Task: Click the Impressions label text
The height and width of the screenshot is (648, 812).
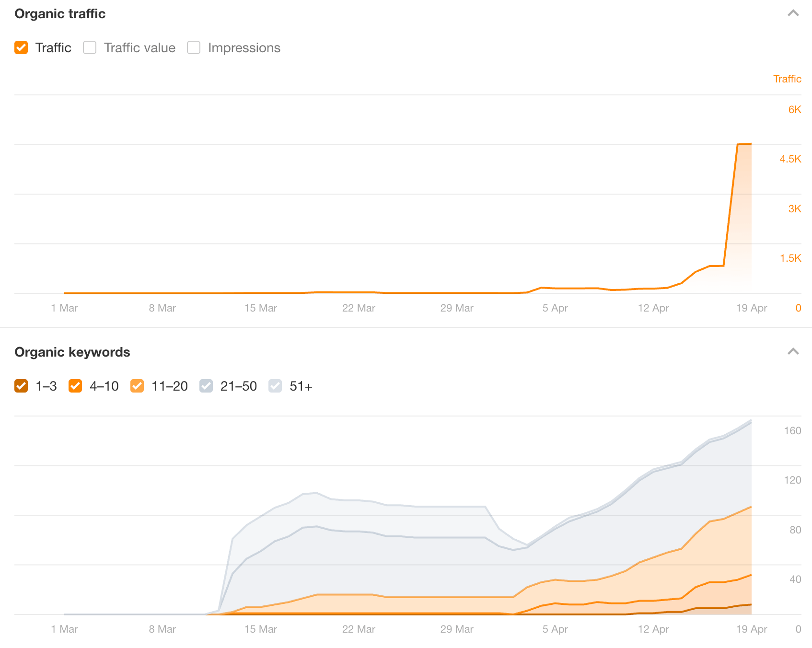Action: coord(244,48)
